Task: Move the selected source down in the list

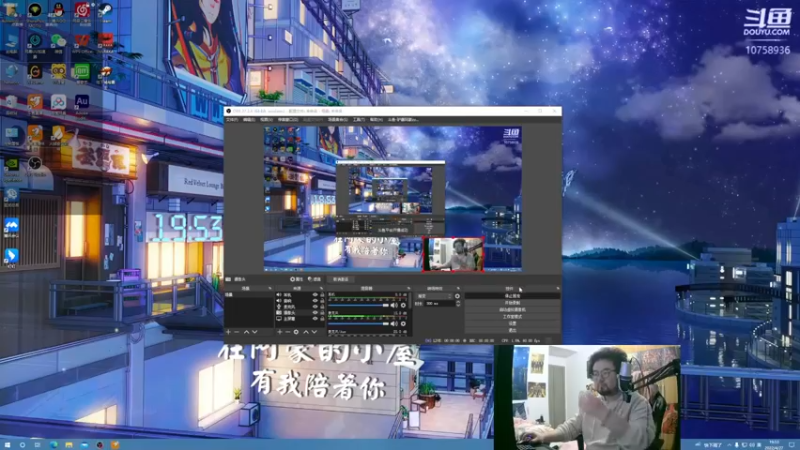Action: coord(314,332)
